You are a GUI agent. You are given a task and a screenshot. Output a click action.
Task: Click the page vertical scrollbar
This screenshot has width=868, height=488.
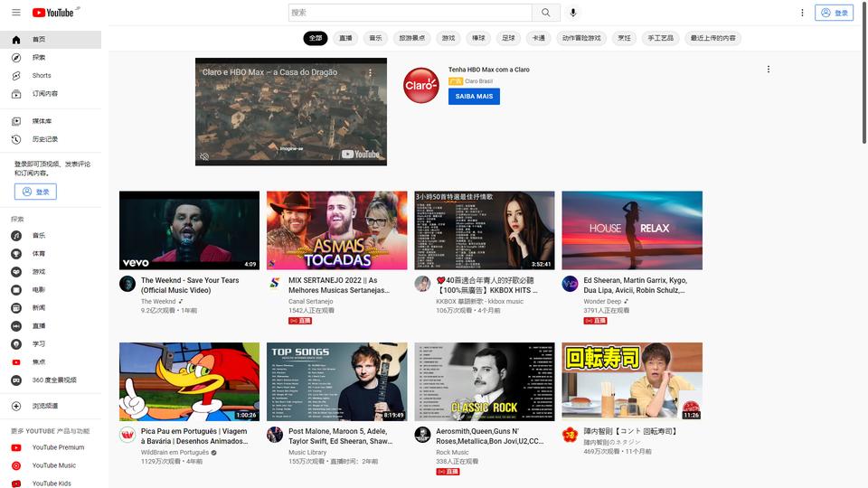tap(864, 72)
